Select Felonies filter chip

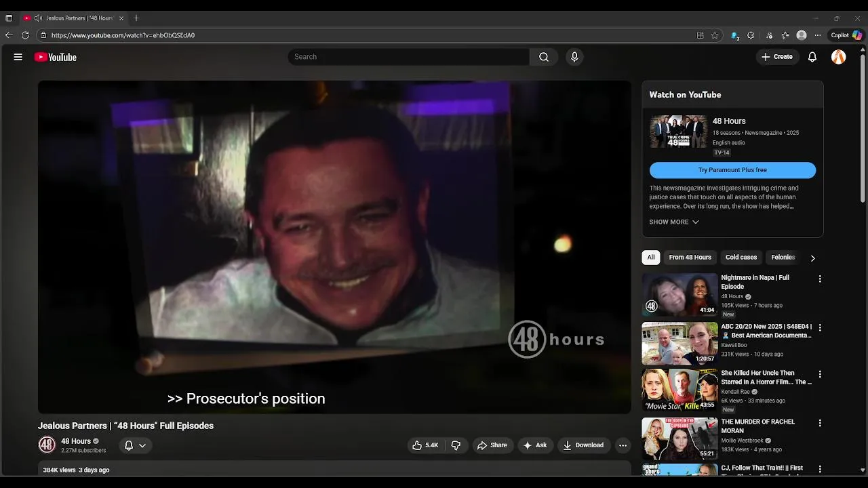pyautogui.click(x=783, y=258)
